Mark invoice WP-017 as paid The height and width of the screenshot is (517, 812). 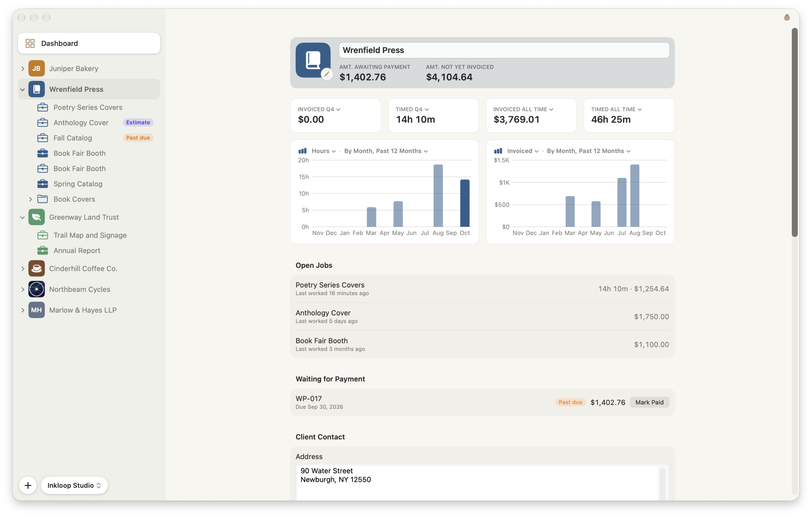point(649,402)
